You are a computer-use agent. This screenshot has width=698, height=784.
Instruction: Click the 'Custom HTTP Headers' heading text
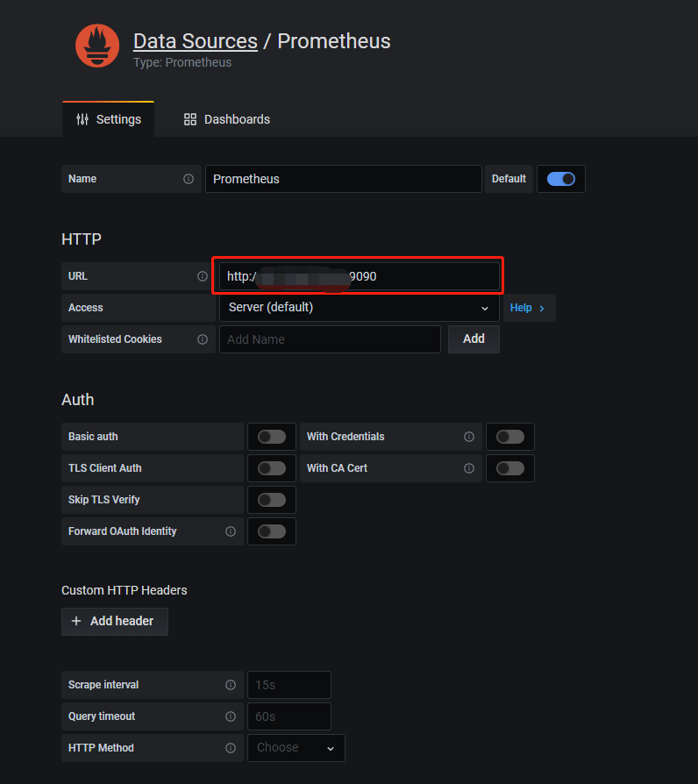click(124, 590)
